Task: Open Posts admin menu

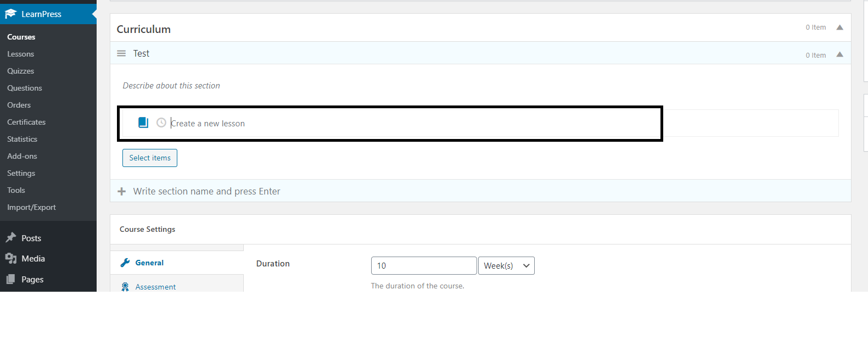Action: pyautogui.click(x=31, y=238)
